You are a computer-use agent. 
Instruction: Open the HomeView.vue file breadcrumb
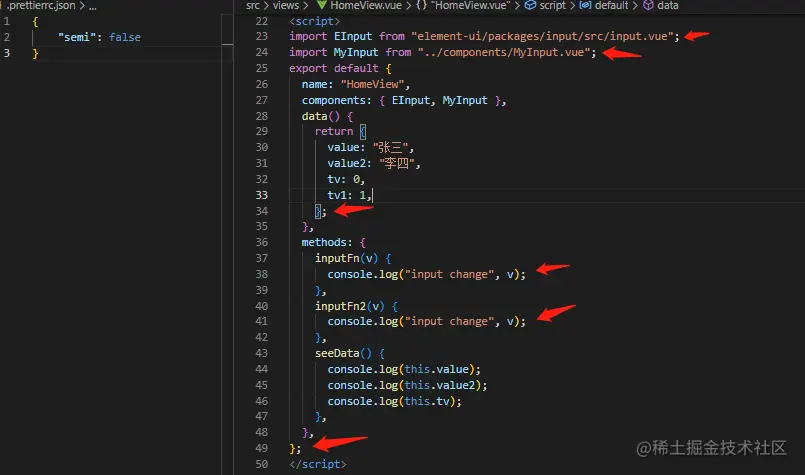point(366,5)
